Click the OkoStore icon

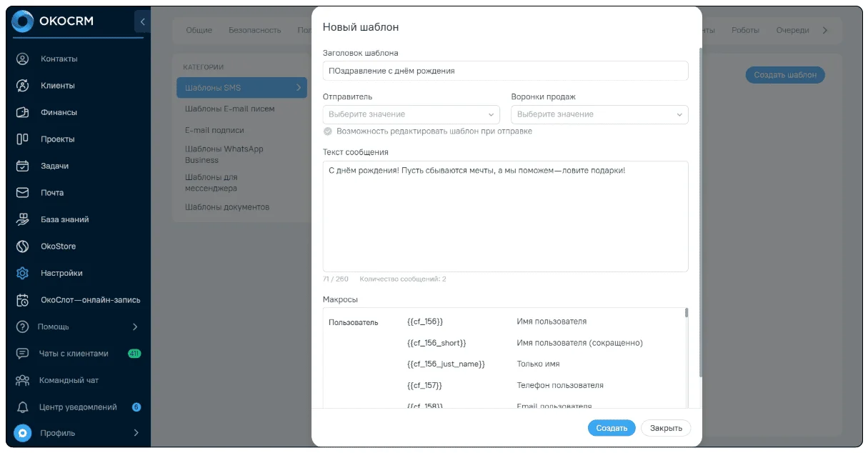pyautogui.click(x=22, y=247)
